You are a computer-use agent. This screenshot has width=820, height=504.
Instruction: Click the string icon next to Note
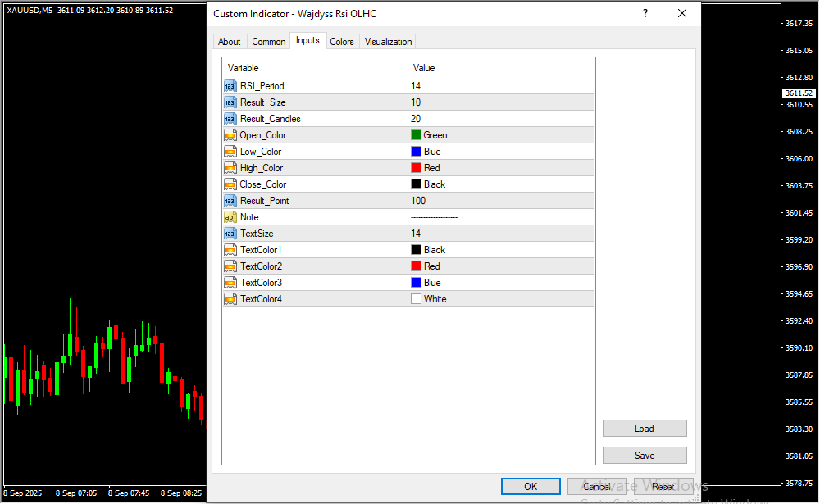[230, 217]
